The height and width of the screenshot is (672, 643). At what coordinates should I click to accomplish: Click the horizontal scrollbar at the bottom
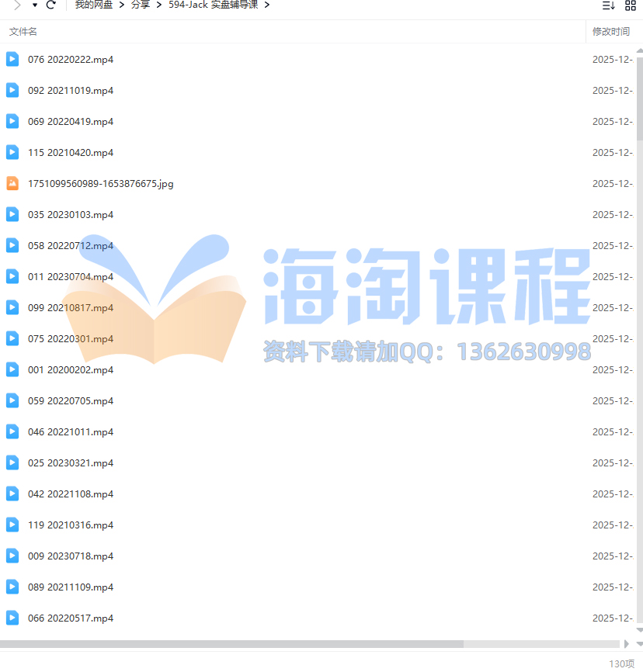[x=233, y=644]
